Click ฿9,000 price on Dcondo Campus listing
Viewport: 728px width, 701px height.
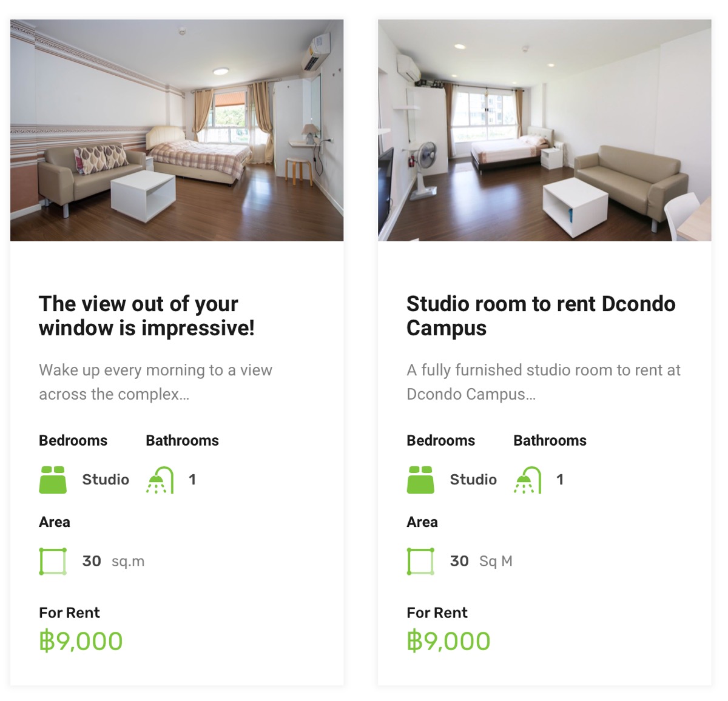[x=448, y=641]
